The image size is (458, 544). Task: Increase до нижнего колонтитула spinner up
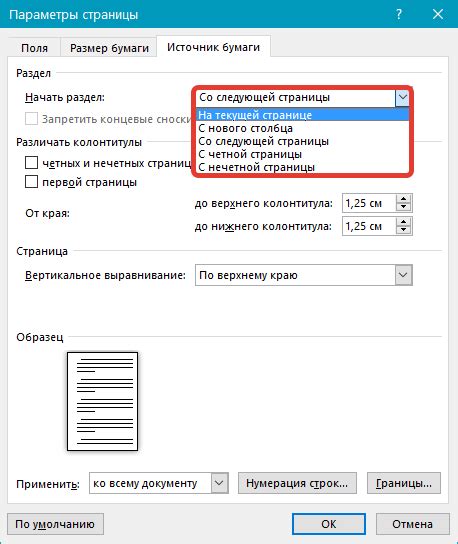pyautogui.click(x=404, y=222)
